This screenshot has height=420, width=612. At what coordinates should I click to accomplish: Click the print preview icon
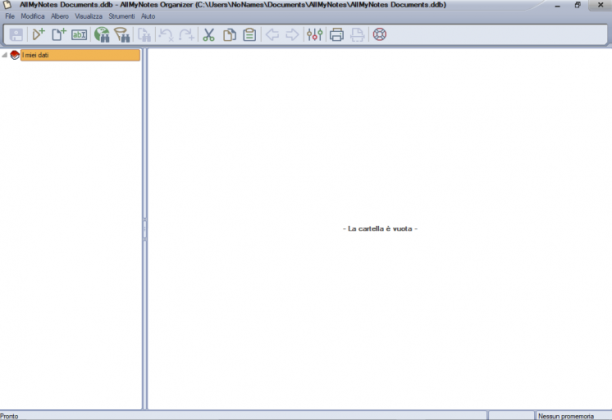pos(357,35)
